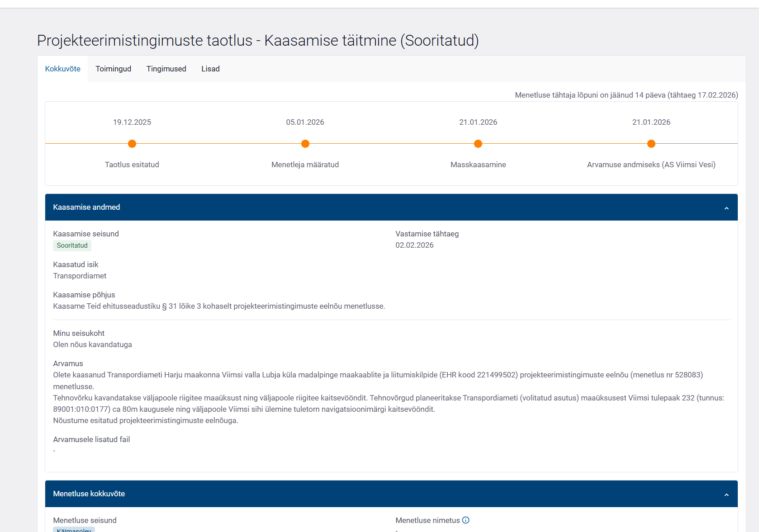
Task: Click the Menetluse kokkuvõte header title
Action: (89, 494)
